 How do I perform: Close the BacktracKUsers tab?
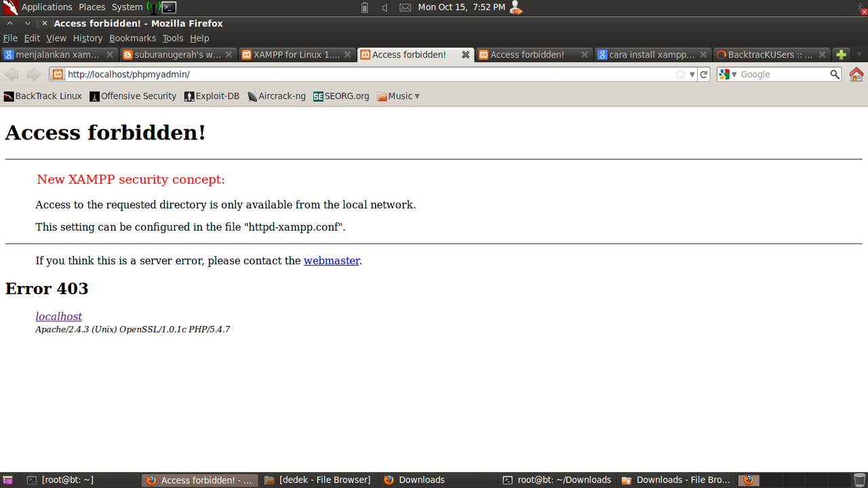822,55
